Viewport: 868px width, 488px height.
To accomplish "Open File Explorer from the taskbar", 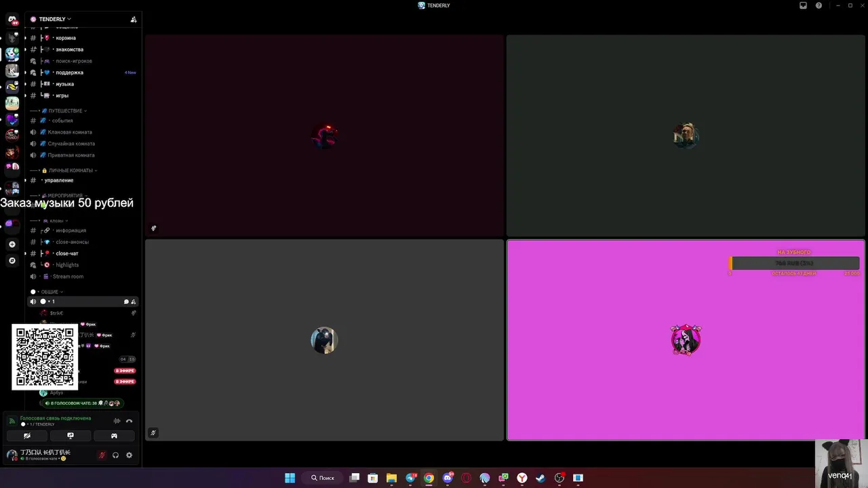I will tap(391, 478).
